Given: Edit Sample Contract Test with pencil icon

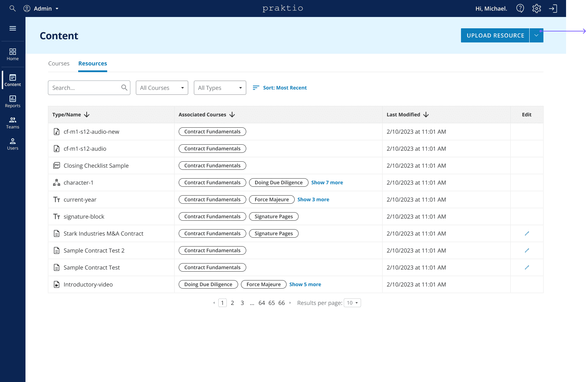Looking at the screenshot, I should point(527,267).
